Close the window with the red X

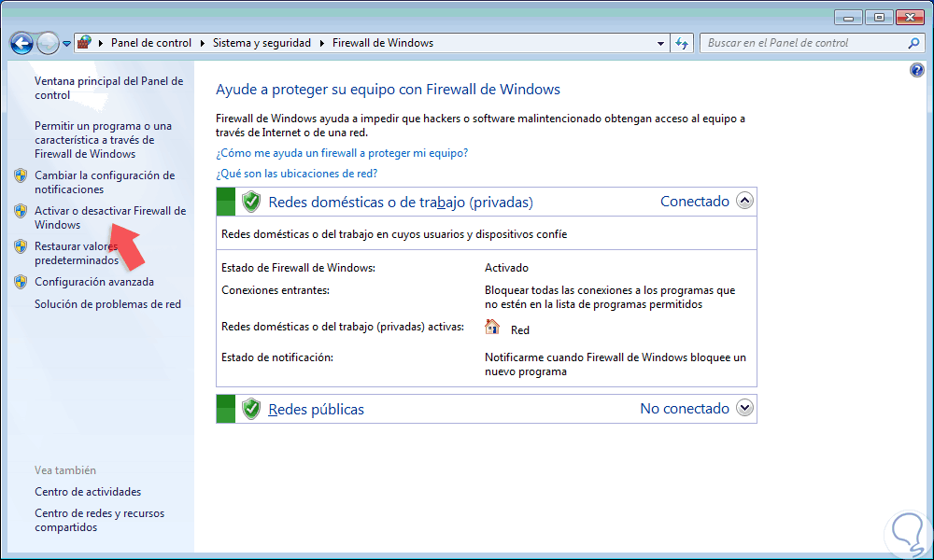pos(910,17)
